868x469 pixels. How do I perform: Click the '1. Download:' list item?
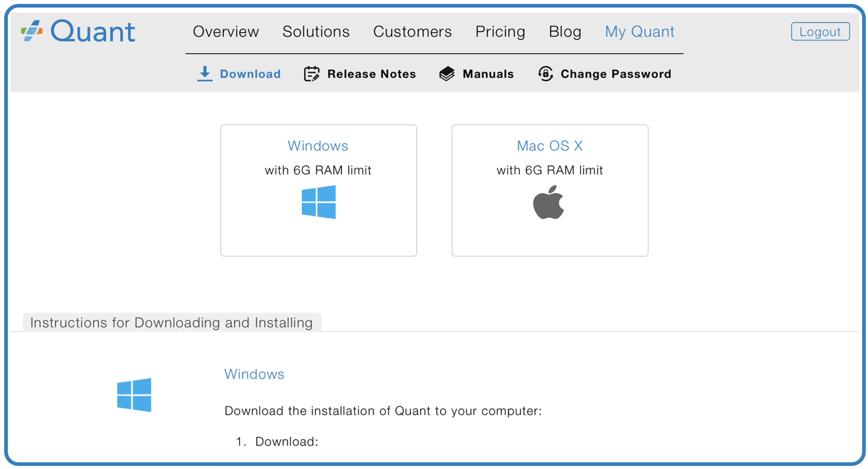point(277,441)
